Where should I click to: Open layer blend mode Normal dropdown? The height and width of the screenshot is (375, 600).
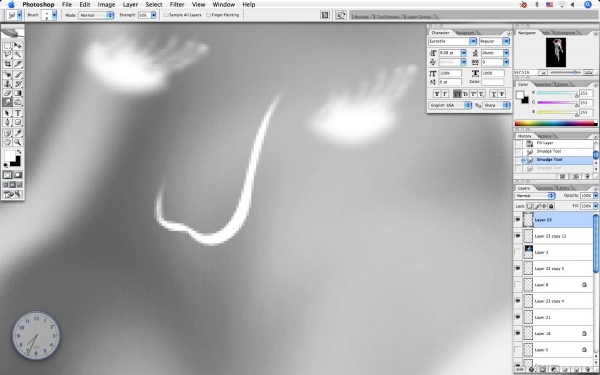[x=535, y=196]
